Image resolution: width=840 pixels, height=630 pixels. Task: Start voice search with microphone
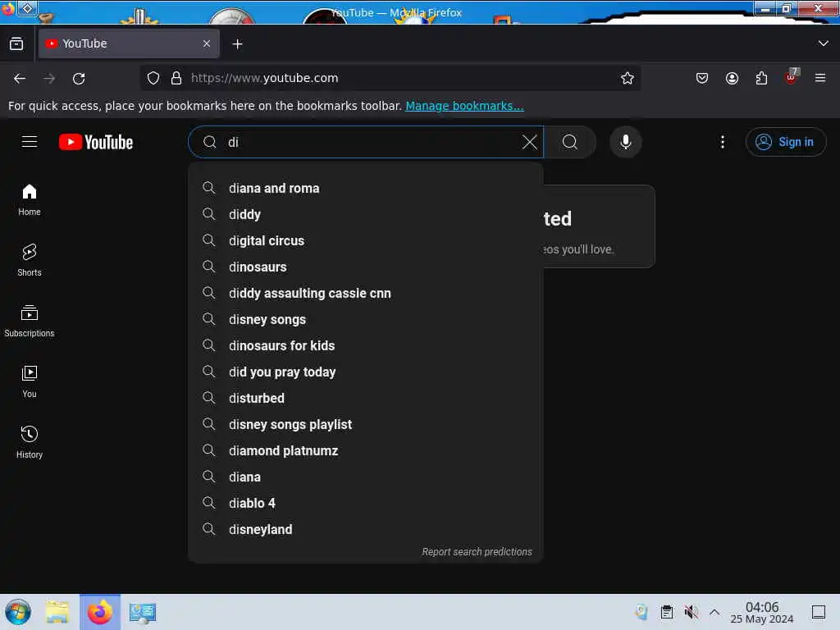625,142
